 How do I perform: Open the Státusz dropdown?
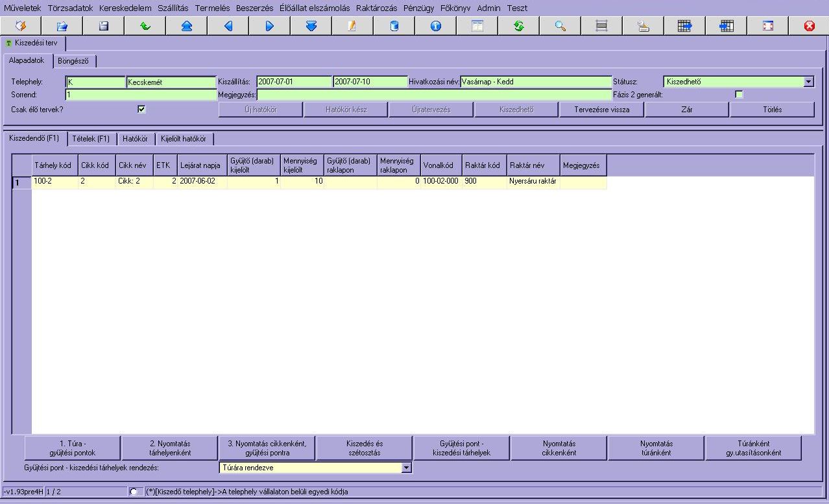point(808,82)
